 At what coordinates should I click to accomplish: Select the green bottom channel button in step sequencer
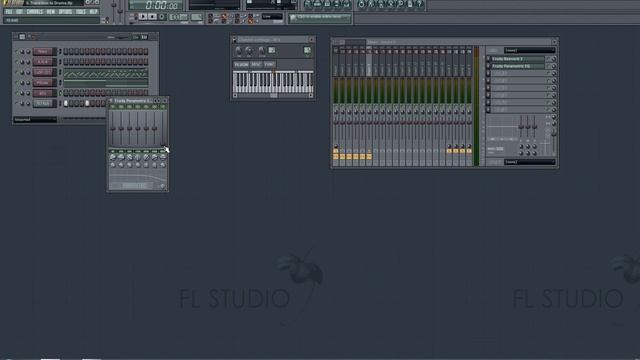click(43, 104)
